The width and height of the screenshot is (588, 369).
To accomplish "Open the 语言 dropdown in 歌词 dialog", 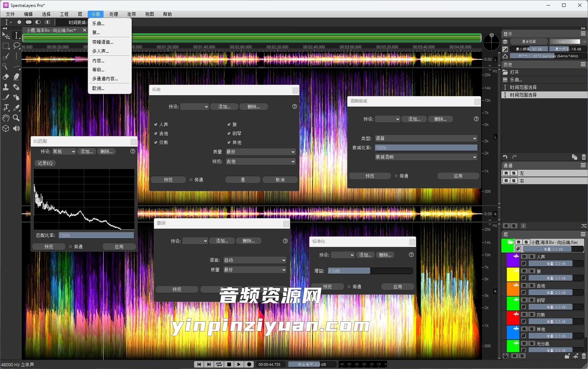I will pyautogui.click(x=255, y=260).
